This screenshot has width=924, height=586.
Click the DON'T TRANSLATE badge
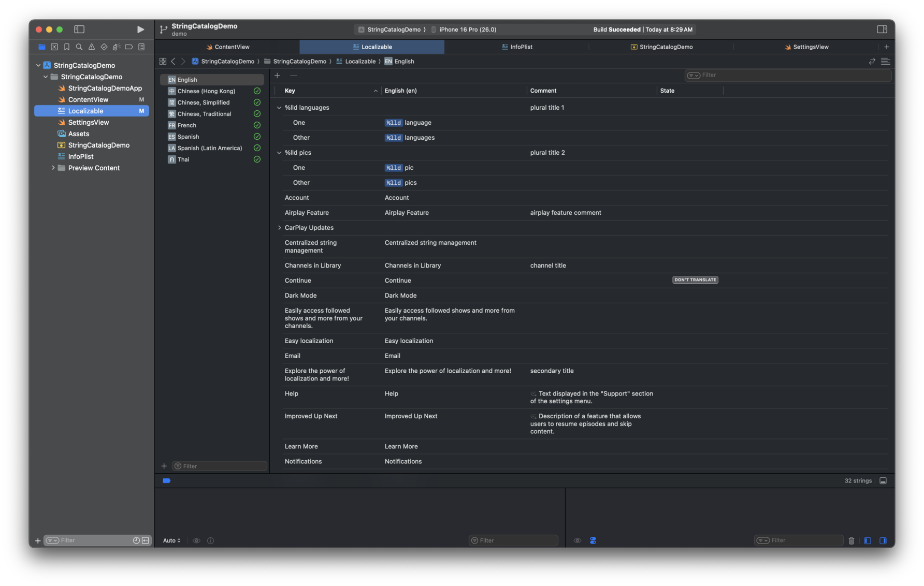(x=695, y=280)
